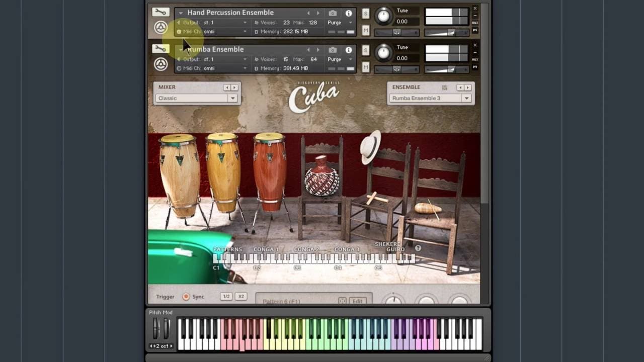
Task: Show info for Hand Percussion Ensemble
Action: (349, 13)
